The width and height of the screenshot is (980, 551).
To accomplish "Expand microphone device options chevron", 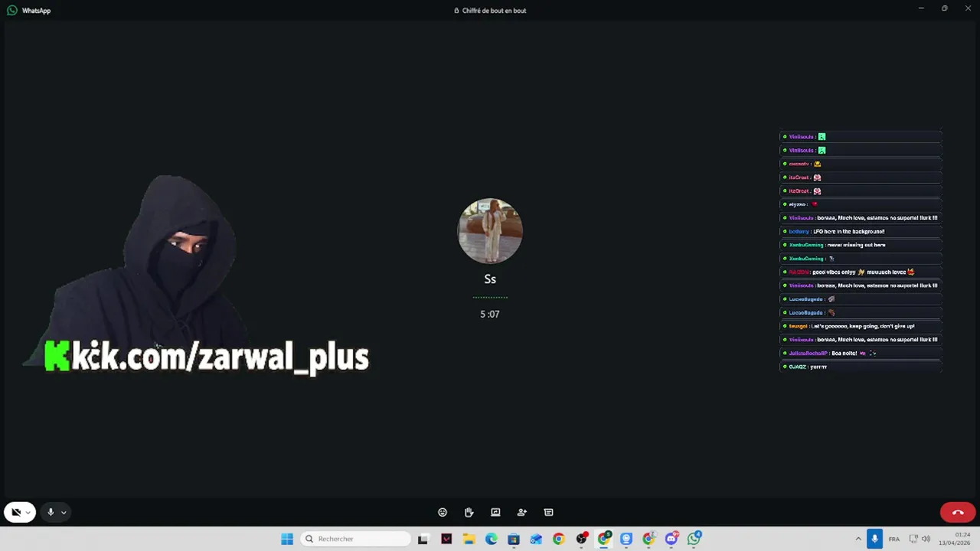I will tap(64, 513).
